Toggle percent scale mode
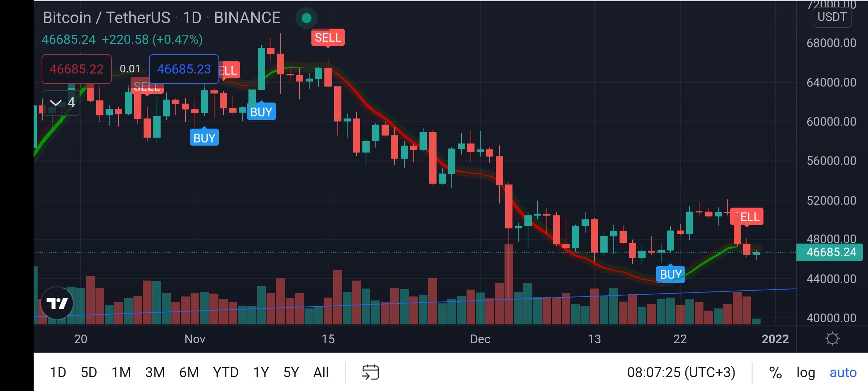Screen dimensions: 868x391 [775, 373]
